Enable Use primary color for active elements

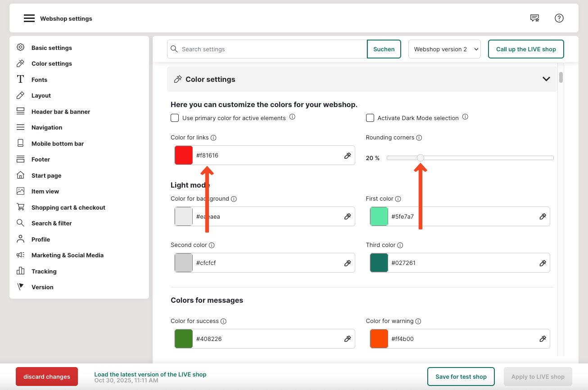tap(175, 118)
